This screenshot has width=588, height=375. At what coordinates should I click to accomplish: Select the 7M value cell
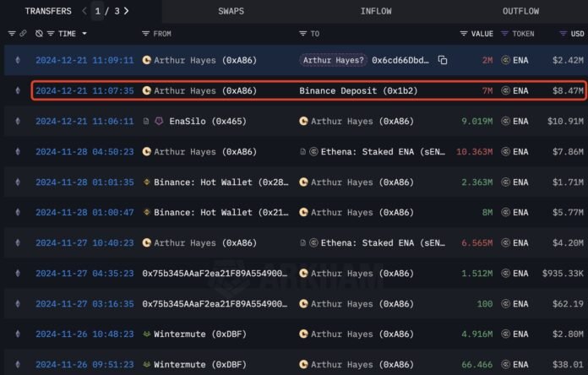[487, 90]
